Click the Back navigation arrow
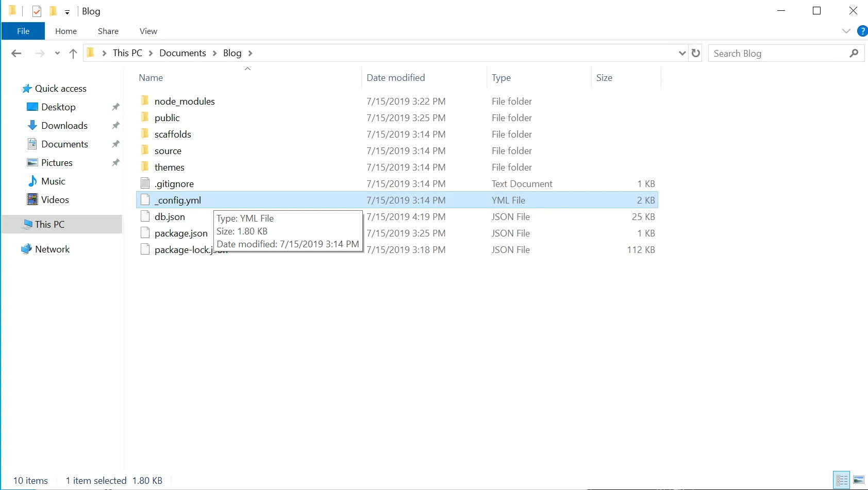Viewport: 868px width, 490px height. [x=16, y=53]
